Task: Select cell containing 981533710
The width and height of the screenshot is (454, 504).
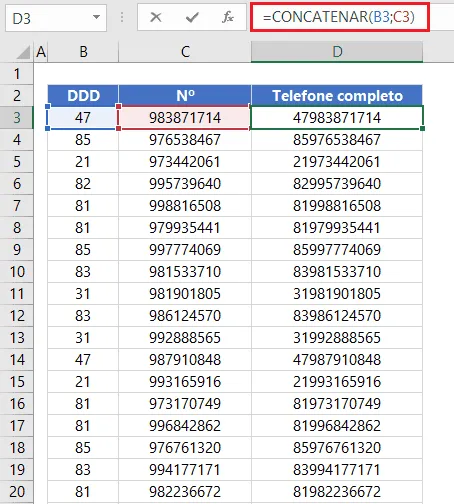Action: tap(185, 272)
